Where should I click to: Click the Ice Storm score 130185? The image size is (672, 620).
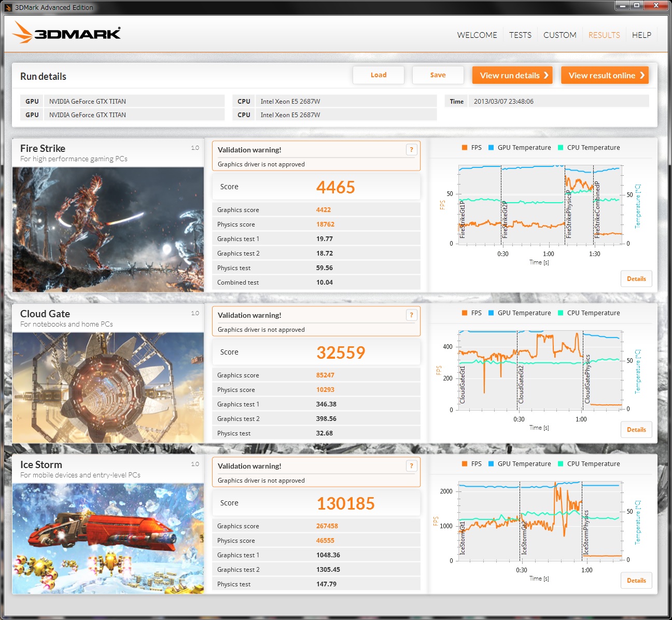(x=345, y=503)
